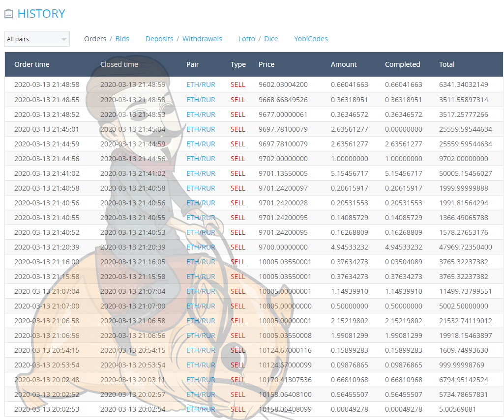Select the total 11499.73799551

tap(466, 291)
